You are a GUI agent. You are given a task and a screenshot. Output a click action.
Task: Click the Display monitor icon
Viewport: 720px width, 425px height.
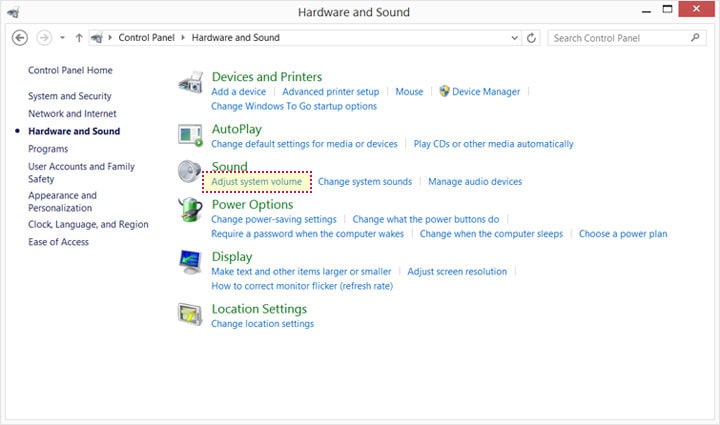(190, 262)
